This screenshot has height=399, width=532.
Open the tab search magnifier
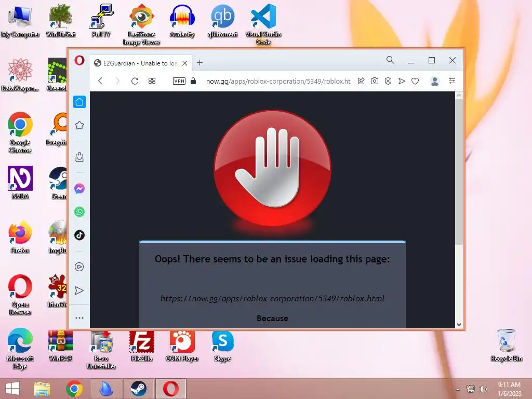coord(390,60)
